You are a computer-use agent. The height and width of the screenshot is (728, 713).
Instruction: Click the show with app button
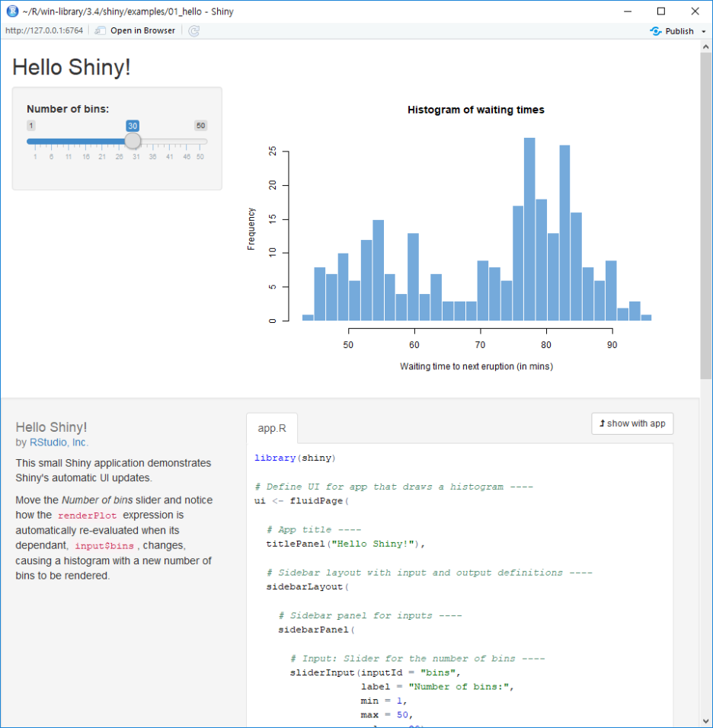point(632,423)
